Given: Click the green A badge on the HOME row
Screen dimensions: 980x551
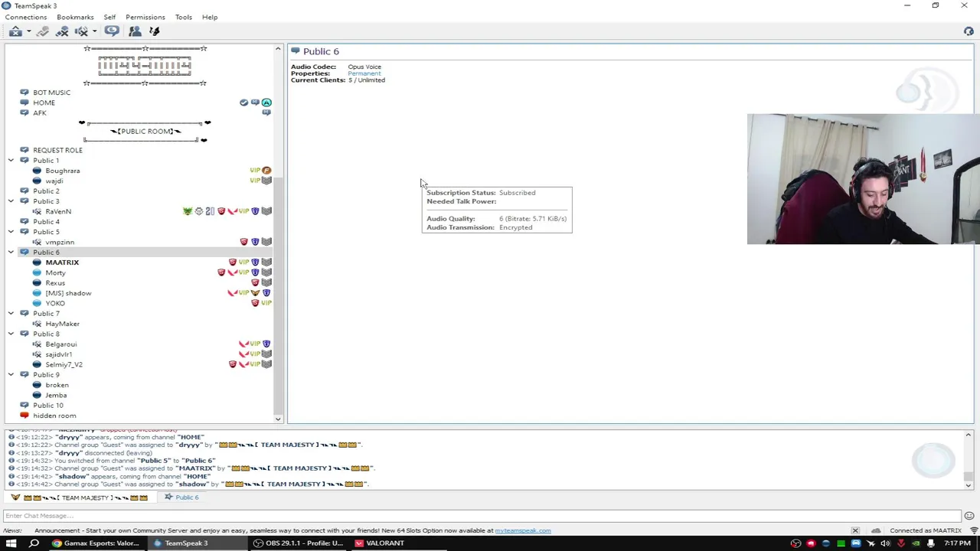Looking at the screenshot, I should (x=266, y=103).
